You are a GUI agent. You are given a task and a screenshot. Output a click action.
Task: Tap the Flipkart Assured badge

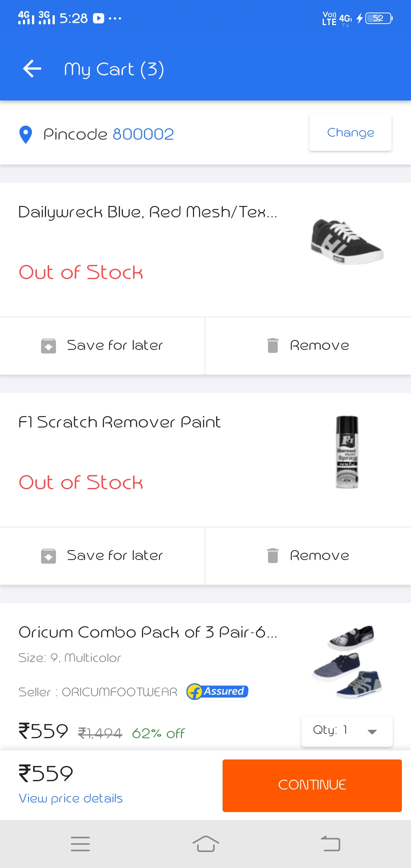pos(217,691)
